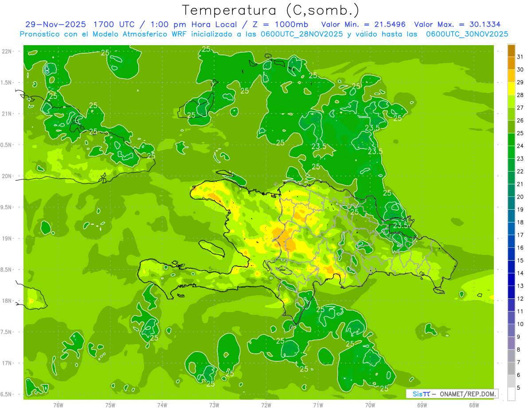Image resolution: width=532 pixels, height=411 pixels.
Task: Click the dark orange swatch above 31
Action: pyautogui.click(x=511, y=51)
